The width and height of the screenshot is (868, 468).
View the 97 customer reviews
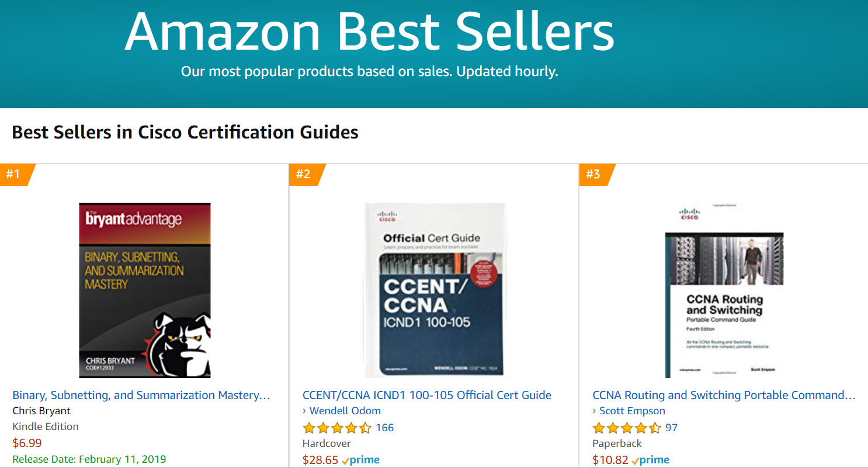pos(672,428)
